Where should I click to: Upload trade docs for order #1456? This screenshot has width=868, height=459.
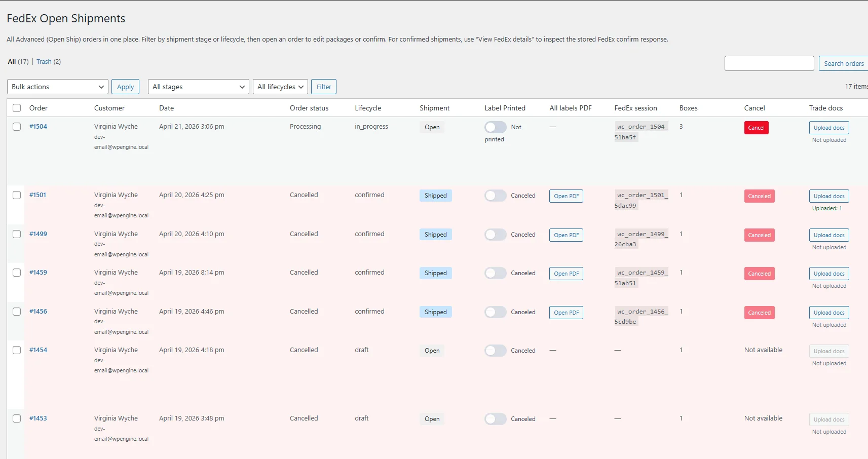(x=829, y=313)
